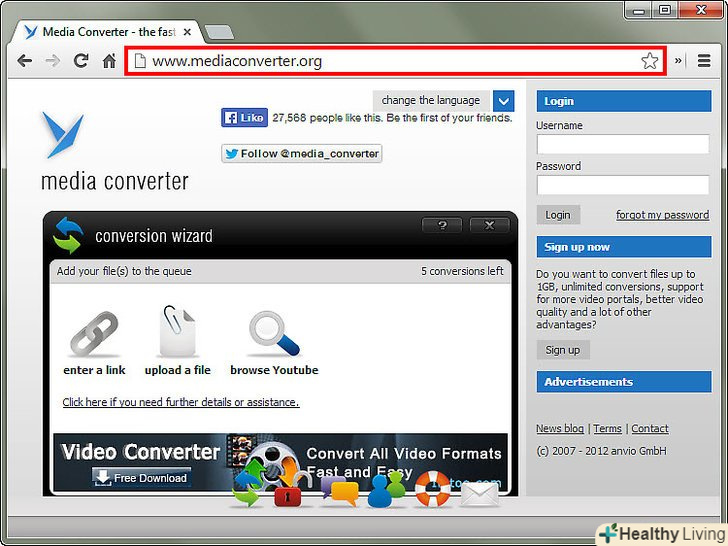Choose the browse Youtube magnifier icon

[274, 333]
